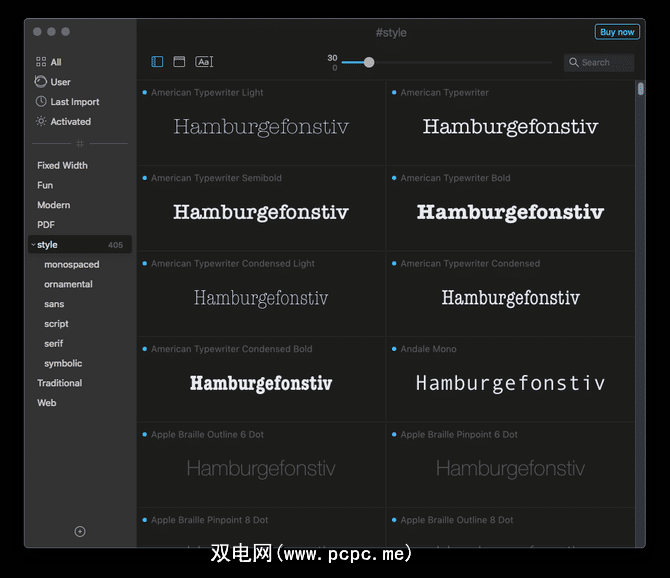Toggle activation dot for American Typewriter Light
This screenshot has width=670, height=578.
pyautogui.click(x=145, y=93)
